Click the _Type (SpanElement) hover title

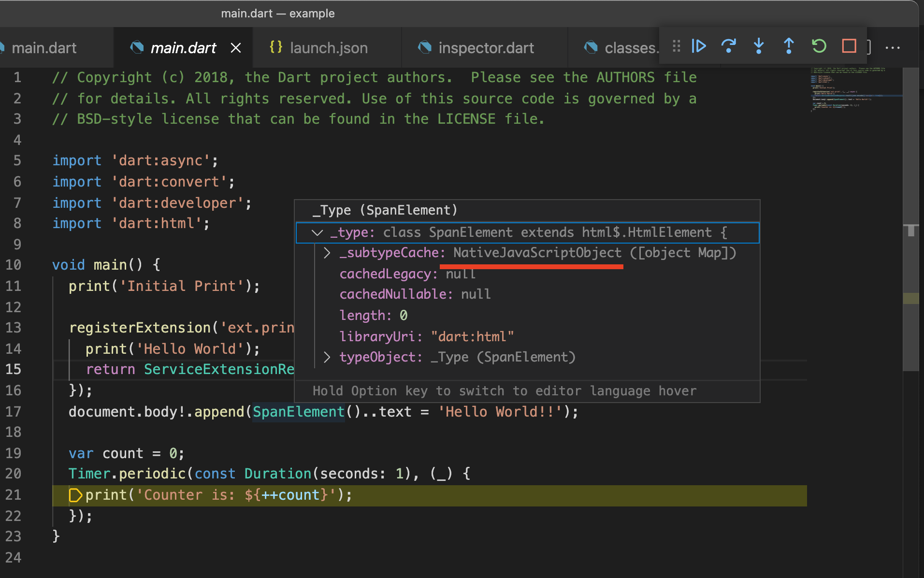click(x=385, y=210)
